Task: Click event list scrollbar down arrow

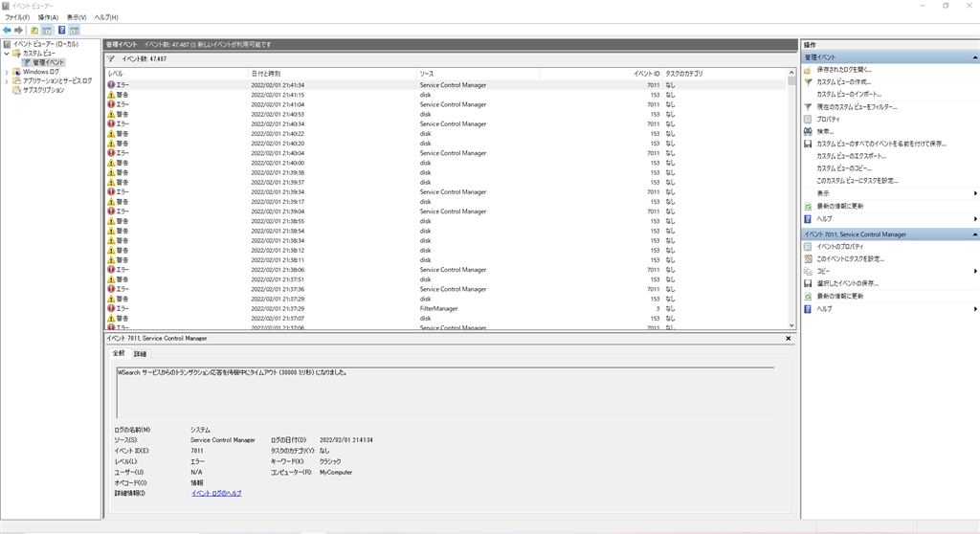Action: (791, 325)
